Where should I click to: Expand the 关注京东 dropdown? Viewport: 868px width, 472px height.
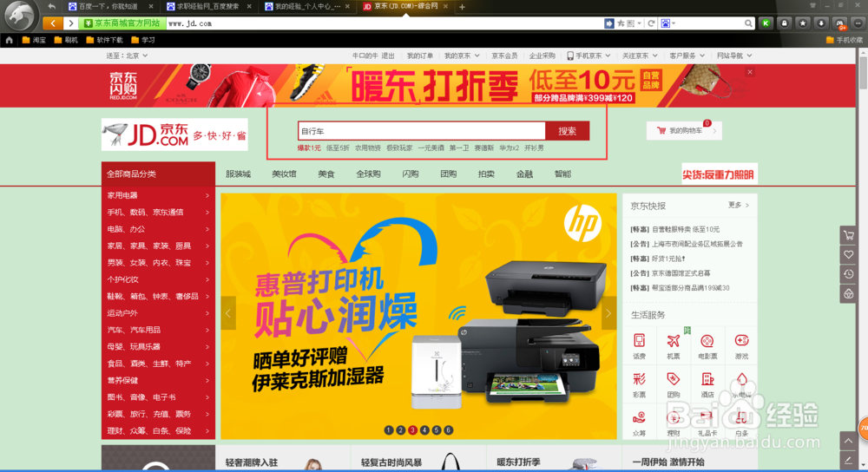pyautogui.click(x=640, y=56)
